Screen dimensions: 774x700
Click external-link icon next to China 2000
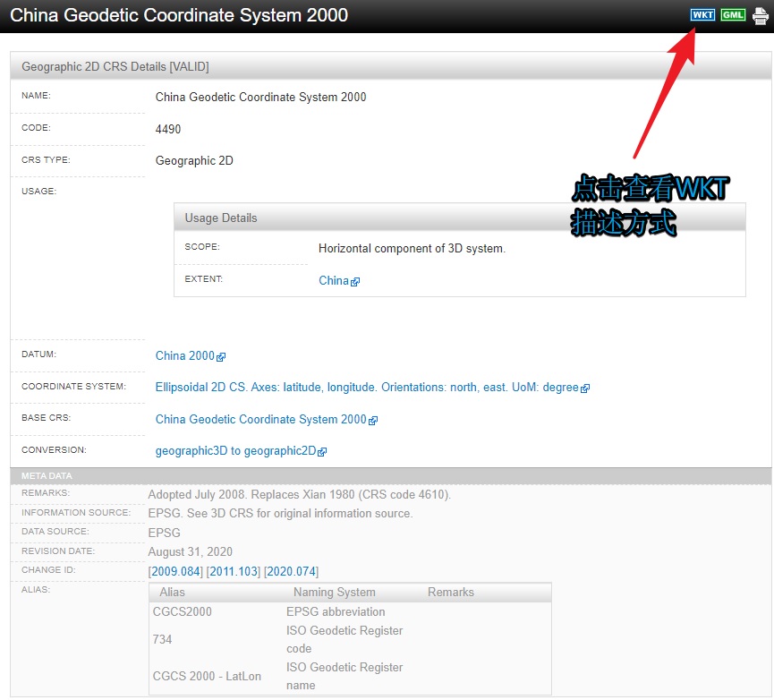click(221, 356)
